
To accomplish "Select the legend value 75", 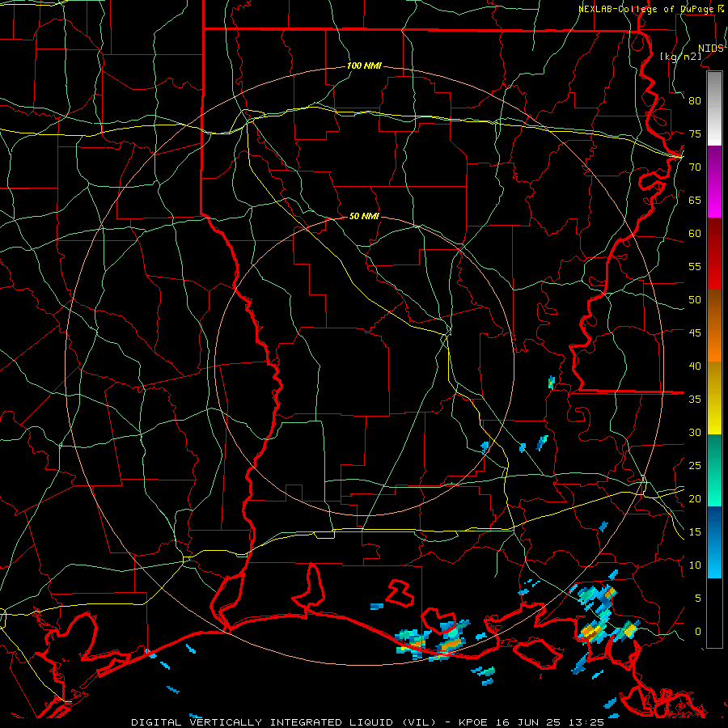I will click(695, 133).
